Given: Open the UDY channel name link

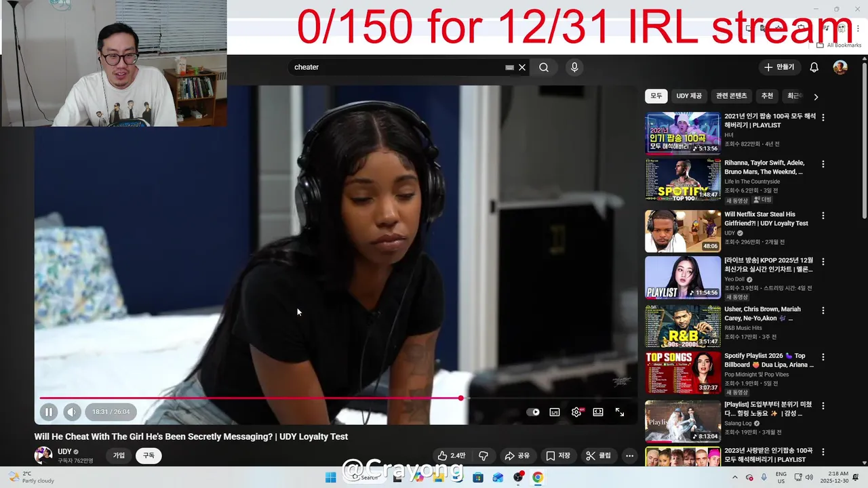Looking at the screenshot, I should click(64, 451).
